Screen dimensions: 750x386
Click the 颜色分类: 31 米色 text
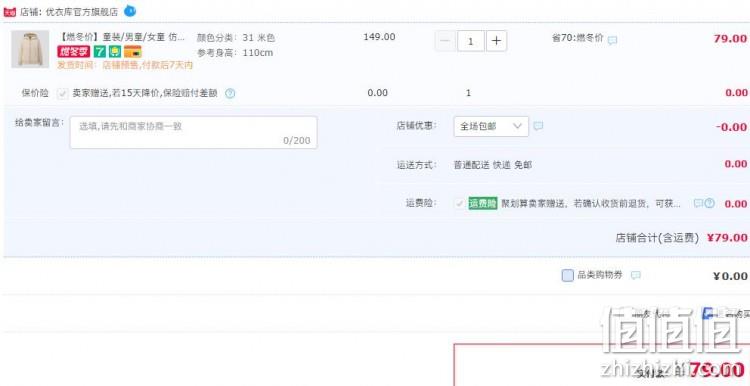click(x=236, y=38)
